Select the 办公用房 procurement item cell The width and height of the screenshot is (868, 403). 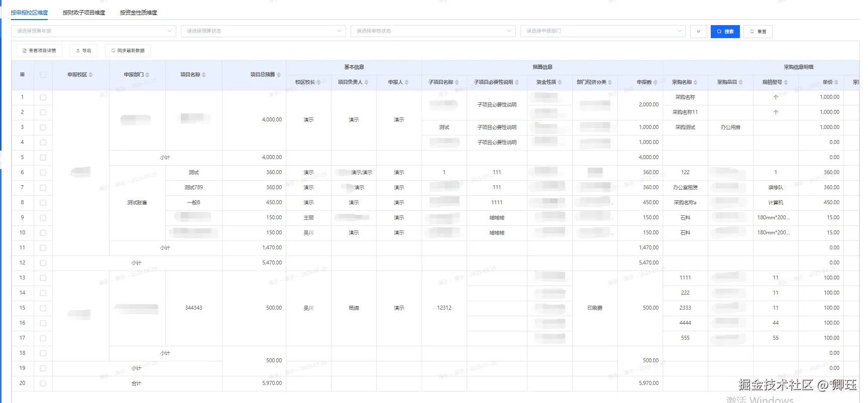tap(730, 127)
